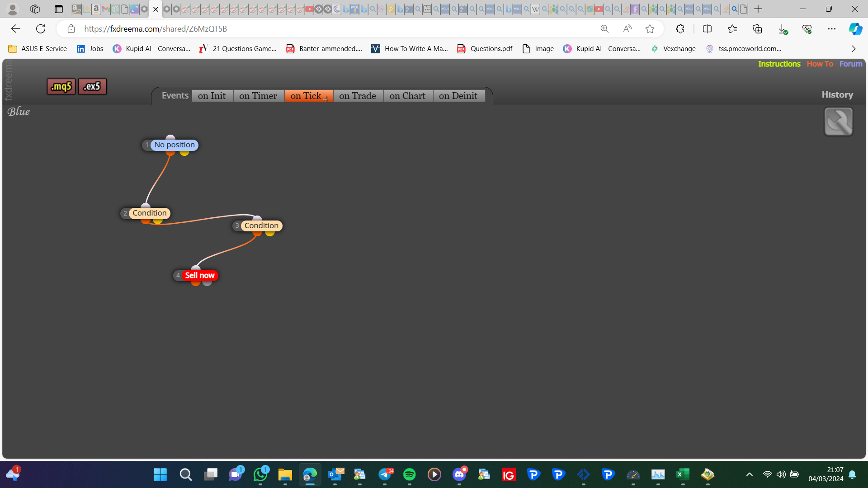868x488 pixels.
Task: Open browser Downloads
Action: click(x=783, y=29)
